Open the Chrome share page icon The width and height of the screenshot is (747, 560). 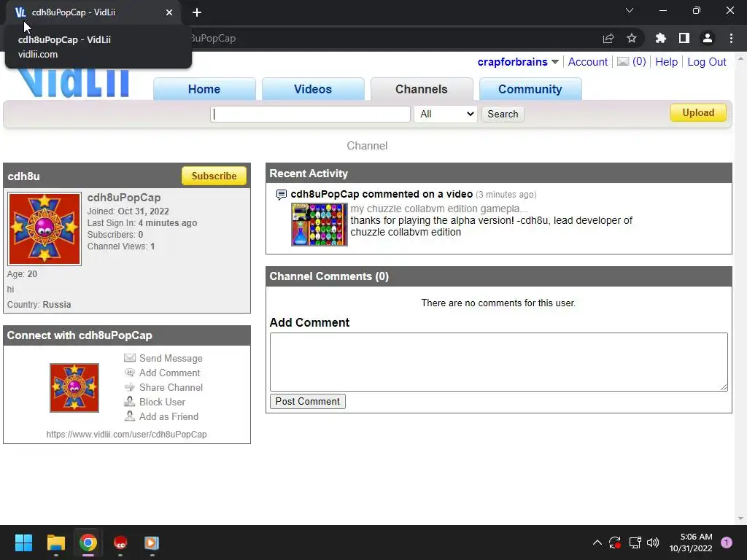point(608,39)
